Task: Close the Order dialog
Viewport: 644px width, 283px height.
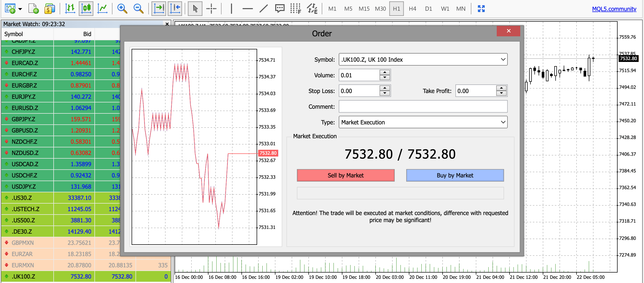Action: (x=509, y=31)
